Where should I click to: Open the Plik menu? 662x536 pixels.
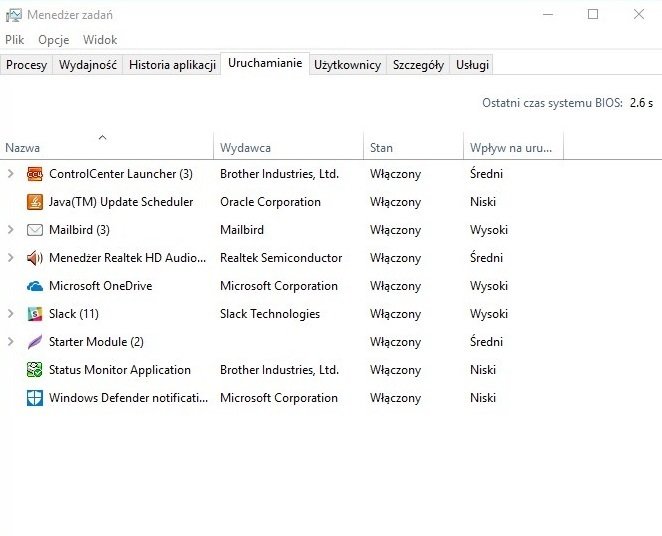(14, 40)
